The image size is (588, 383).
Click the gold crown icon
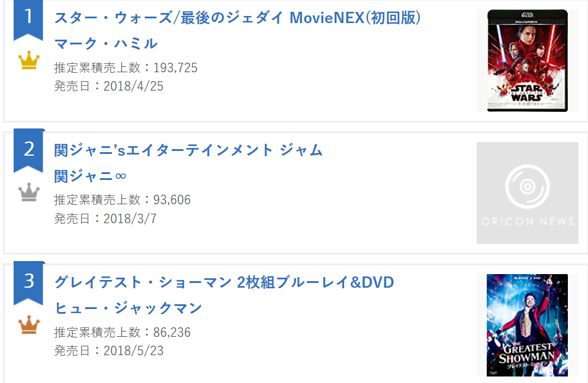click(x=28, y=60)
